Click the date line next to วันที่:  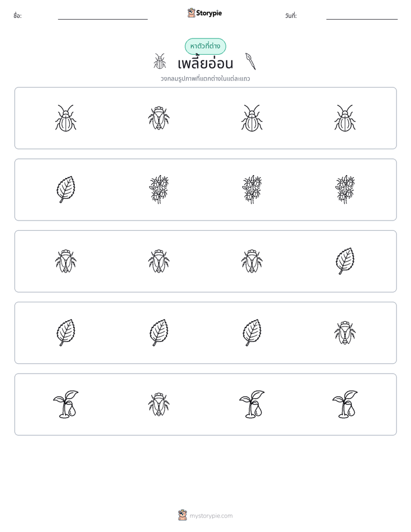click(x=362, y=18)
